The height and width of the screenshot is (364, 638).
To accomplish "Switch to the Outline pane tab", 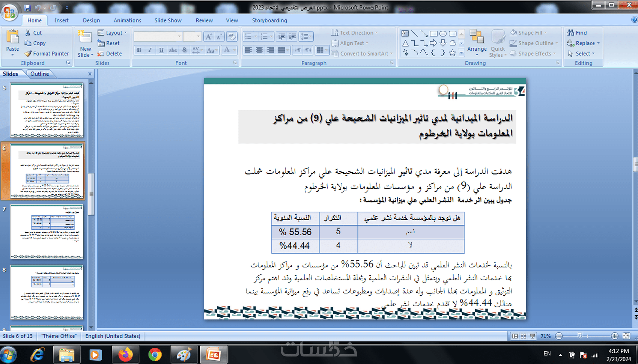I will (39, 74).
